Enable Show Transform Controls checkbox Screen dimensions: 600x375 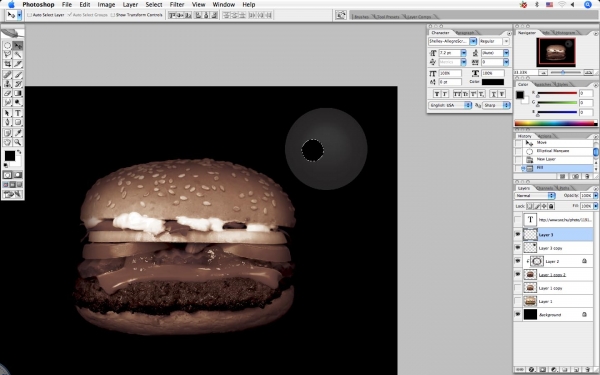click(112, 15)
